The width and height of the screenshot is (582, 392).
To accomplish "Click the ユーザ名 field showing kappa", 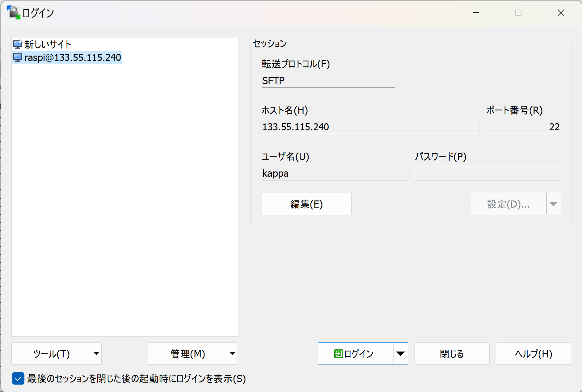I will point(335,173).
